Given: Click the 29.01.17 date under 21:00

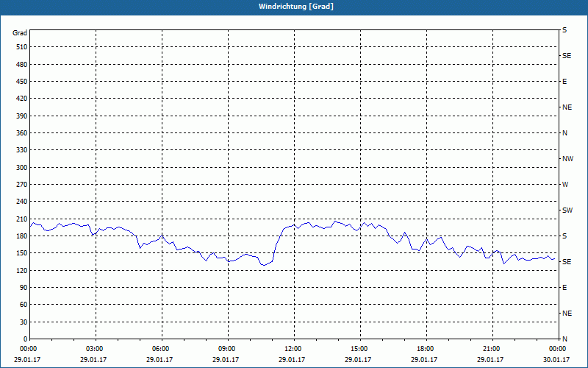Looking at the screenshot, I should click(490, 360).
